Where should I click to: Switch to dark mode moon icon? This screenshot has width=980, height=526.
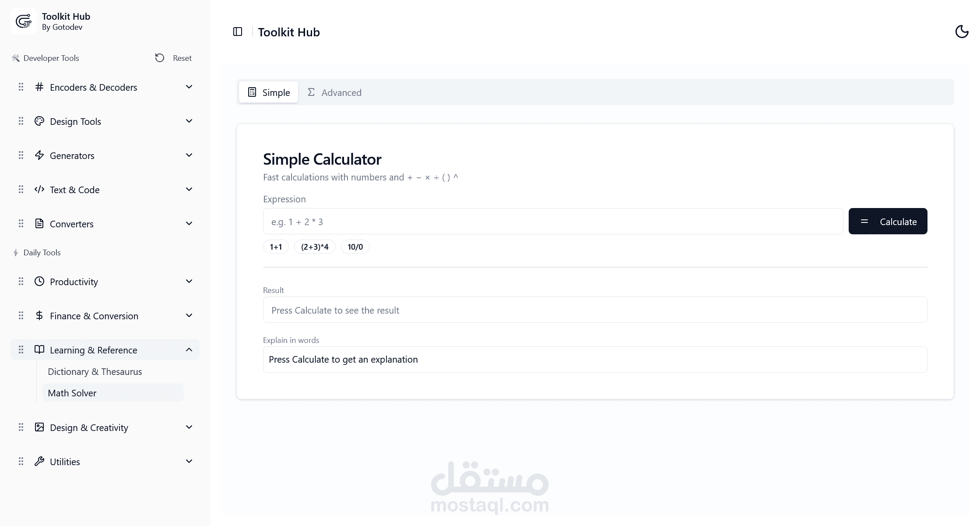tap(961, 32)
